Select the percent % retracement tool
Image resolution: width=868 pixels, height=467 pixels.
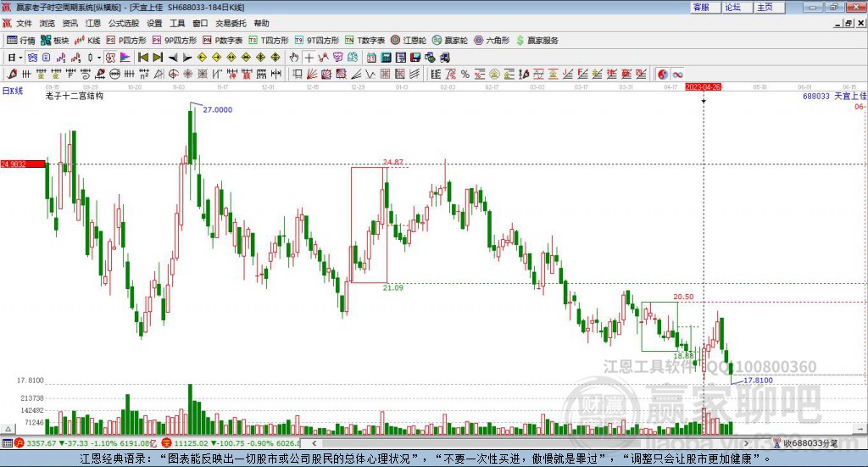pos(465,74)
